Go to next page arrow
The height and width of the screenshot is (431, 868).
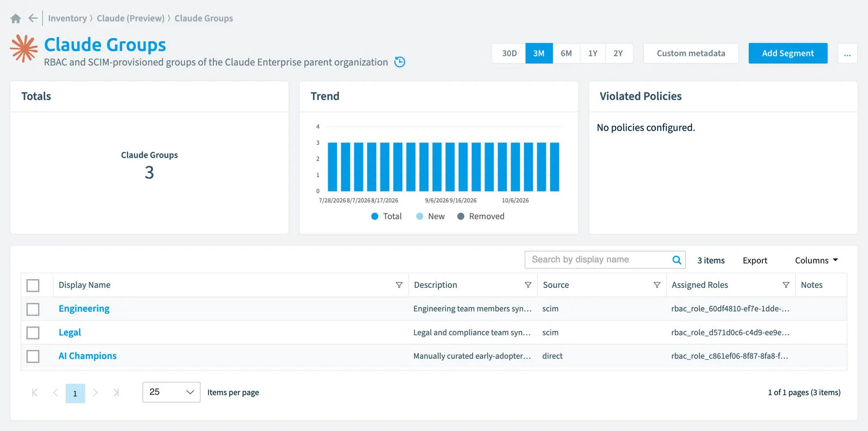coord(95,393)
